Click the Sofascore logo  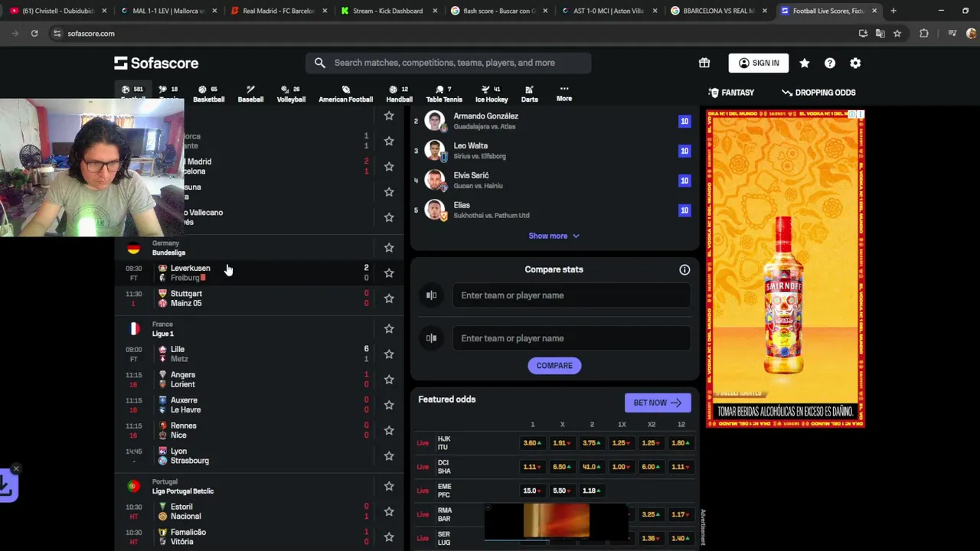[156, 63]
